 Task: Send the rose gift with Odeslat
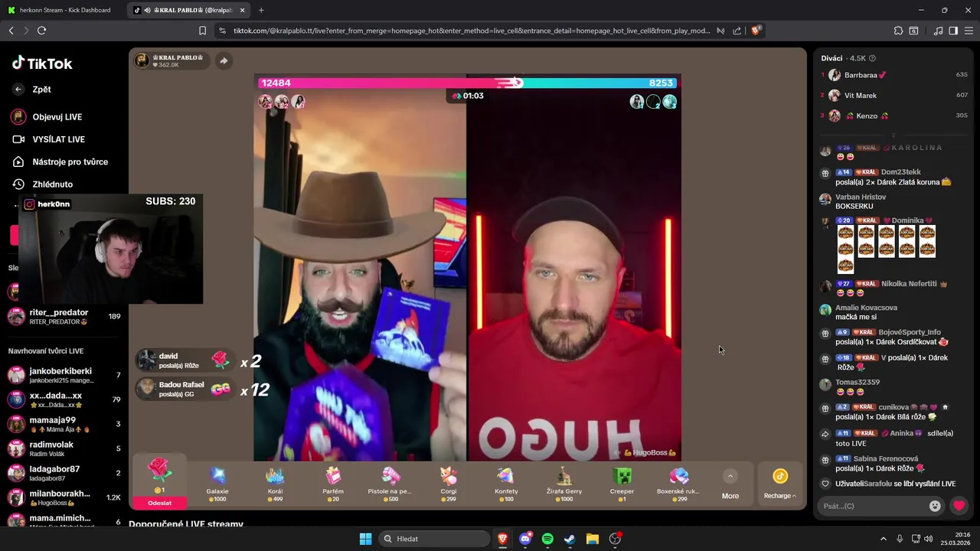tap(160, 503)
